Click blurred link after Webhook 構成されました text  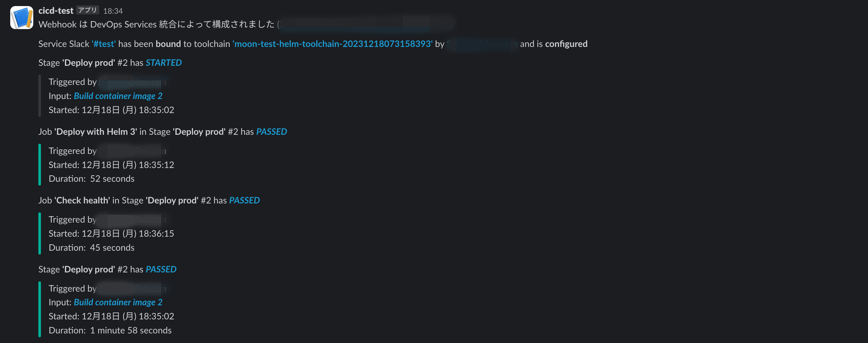[366, 24]
